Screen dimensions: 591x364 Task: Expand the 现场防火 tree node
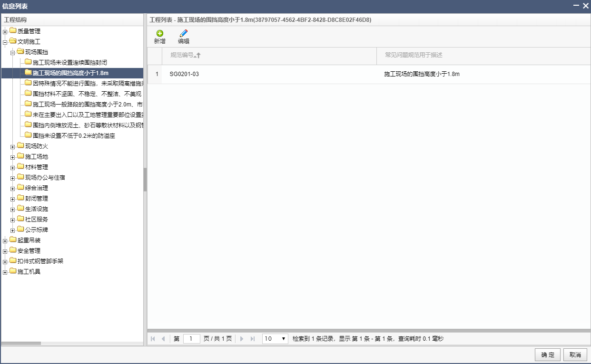pyautogui.click(x=13, y=146)
